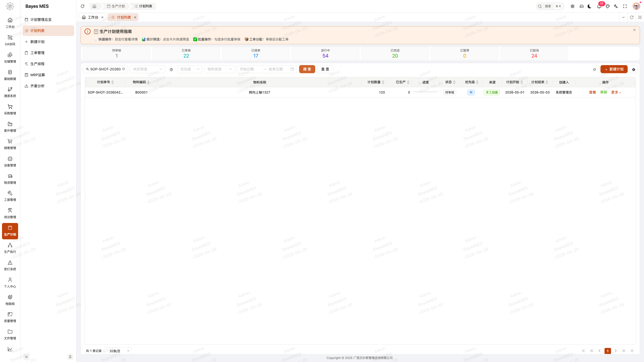The width and height of the screenshot is (644, 362).
Task: Click the 搜索 button
Action: coord(307,69)
